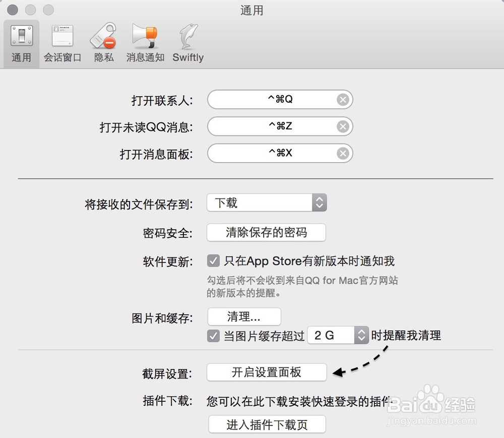Viewport: 504px width, 438px height.
Task: Click the 软件更新 label
Action: (168, 262)
